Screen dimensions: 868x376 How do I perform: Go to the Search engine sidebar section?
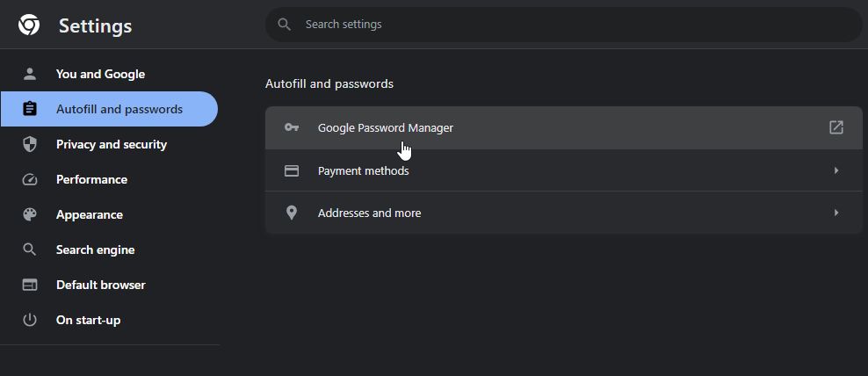click(x=95, y=249)
